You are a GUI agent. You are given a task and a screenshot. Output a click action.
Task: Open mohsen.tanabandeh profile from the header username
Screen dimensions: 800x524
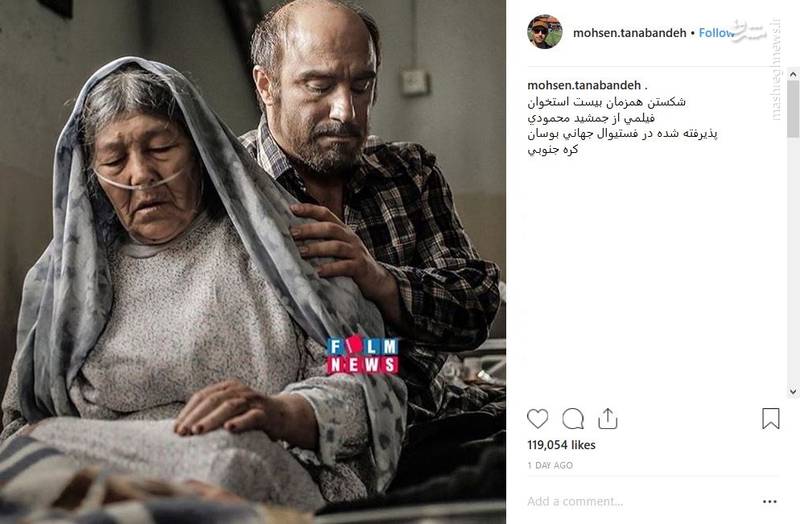[630, 33]
